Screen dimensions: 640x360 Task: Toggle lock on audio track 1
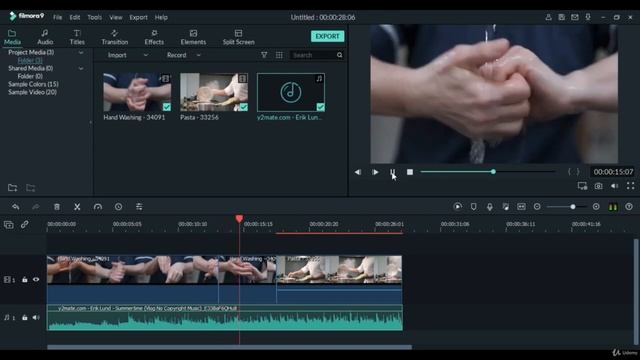point(24,318)
